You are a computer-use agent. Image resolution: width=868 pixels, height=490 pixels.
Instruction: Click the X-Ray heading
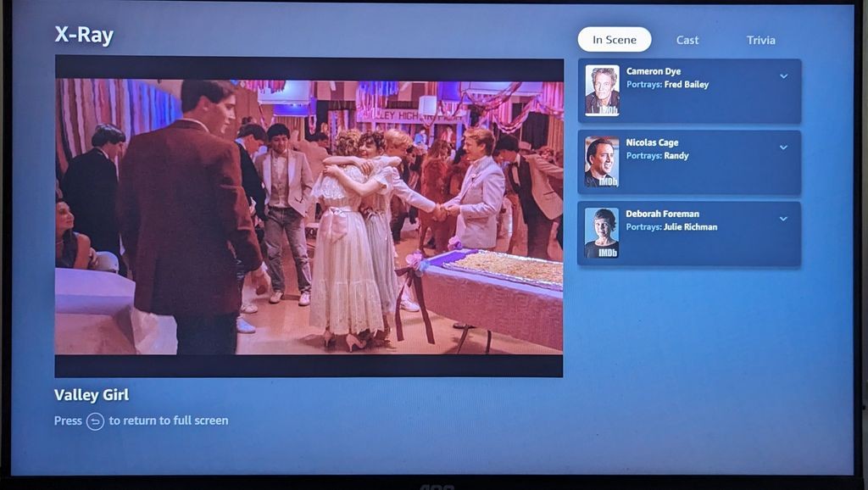pos(84,35)
